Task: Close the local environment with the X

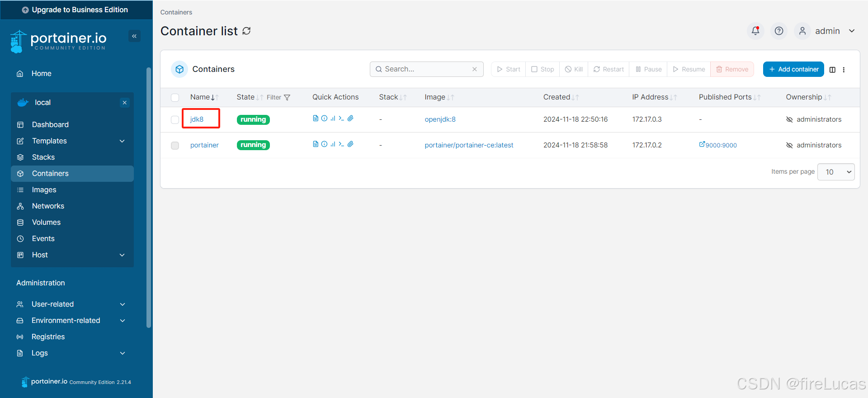Action: 125,103
